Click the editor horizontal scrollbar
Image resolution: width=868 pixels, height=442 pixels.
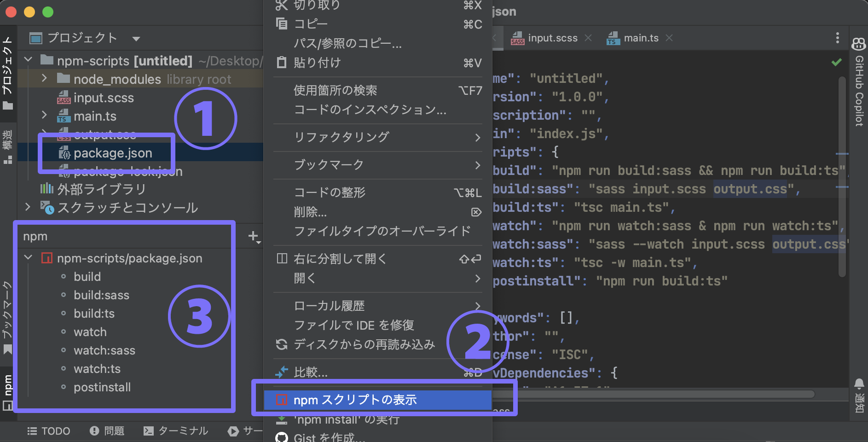click(x=654, y=394)
